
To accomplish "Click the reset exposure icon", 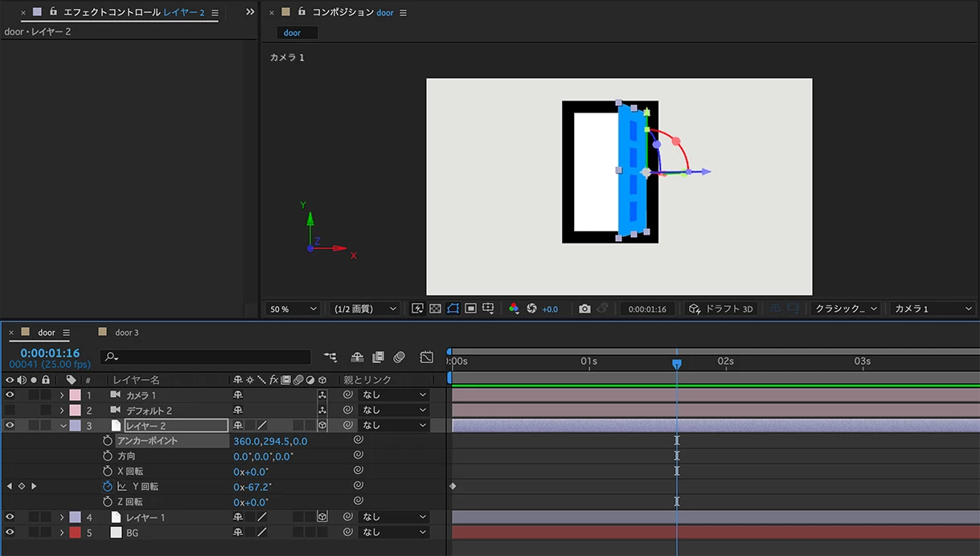I will click(531, 309).
